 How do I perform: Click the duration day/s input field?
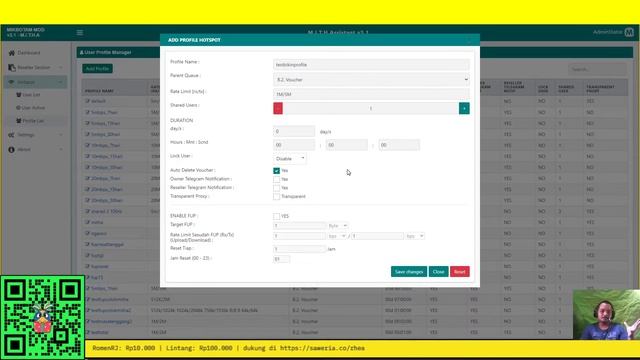click(x=294, y=131)
